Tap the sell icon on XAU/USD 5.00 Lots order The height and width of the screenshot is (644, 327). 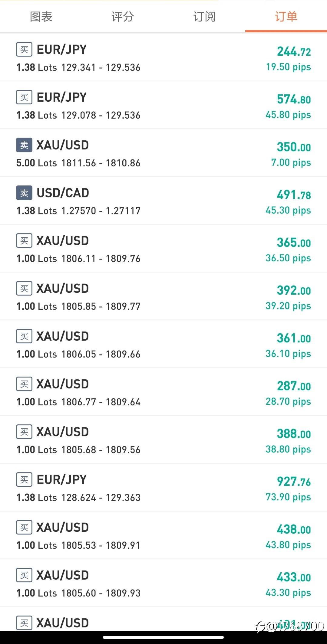tap(24, 145)
